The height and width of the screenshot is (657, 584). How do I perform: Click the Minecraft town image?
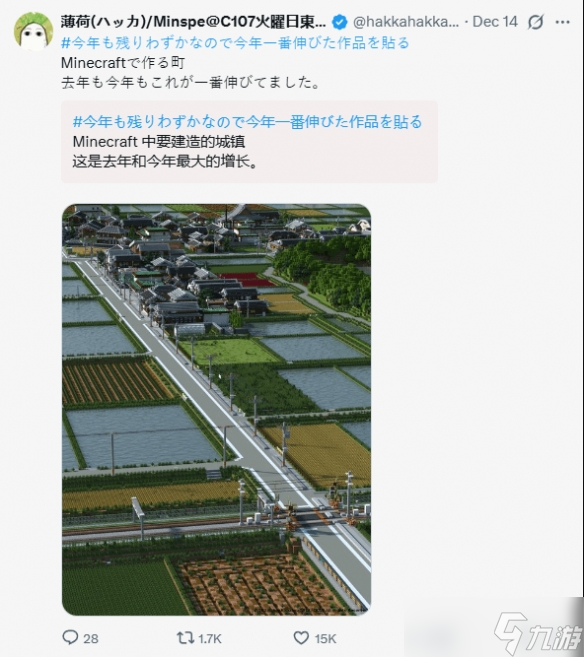coord(217,409)
